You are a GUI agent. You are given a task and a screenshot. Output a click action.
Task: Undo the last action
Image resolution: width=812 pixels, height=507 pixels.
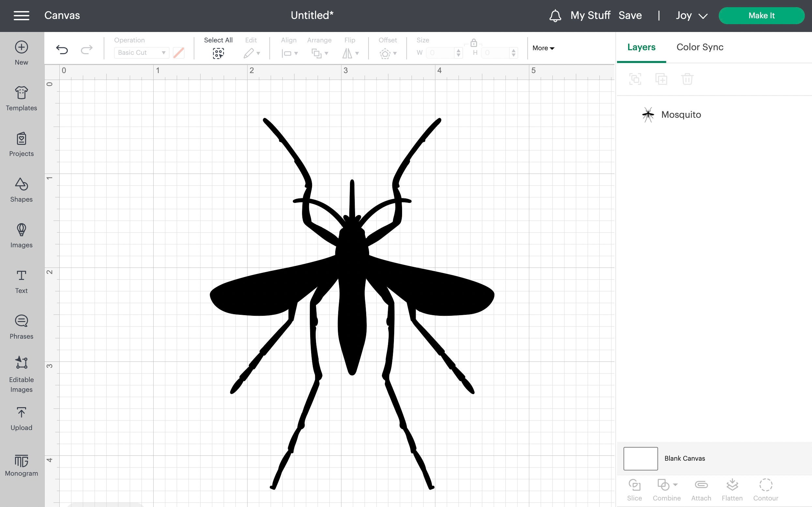click(x=62, y=49)
